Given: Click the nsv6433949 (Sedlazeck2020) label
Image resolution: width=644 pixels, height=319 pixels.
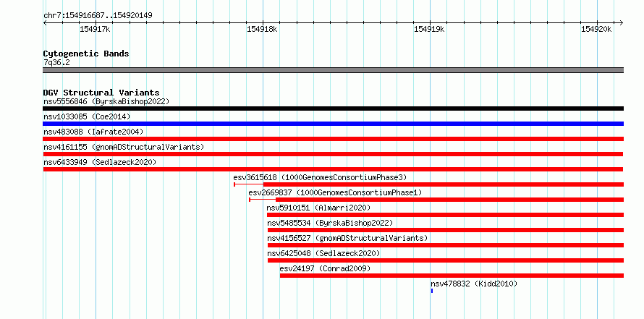Looking at the screenshot, I should tap(100, 162).
